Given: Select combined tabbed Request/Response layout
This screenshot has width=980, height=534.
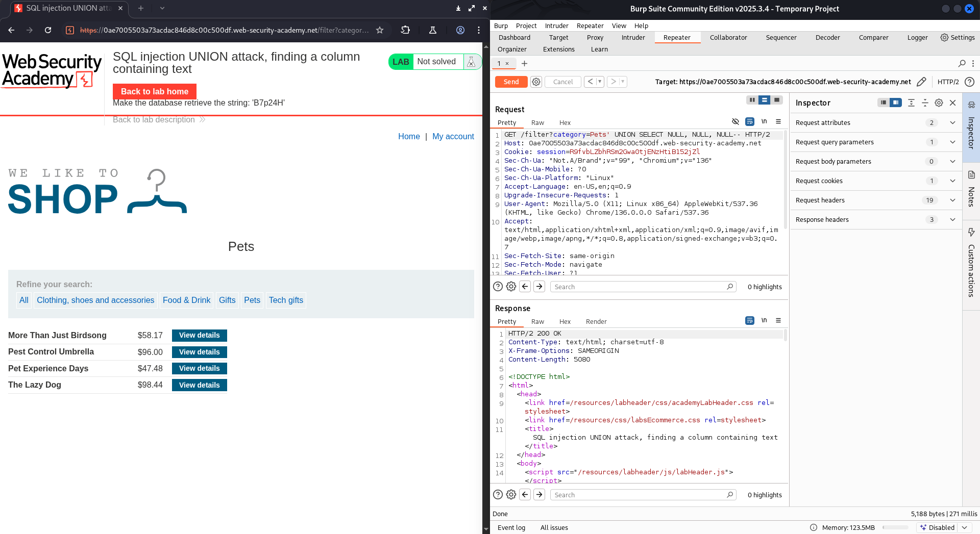Looking at the screenshot, I should click(x=777, y=100).
